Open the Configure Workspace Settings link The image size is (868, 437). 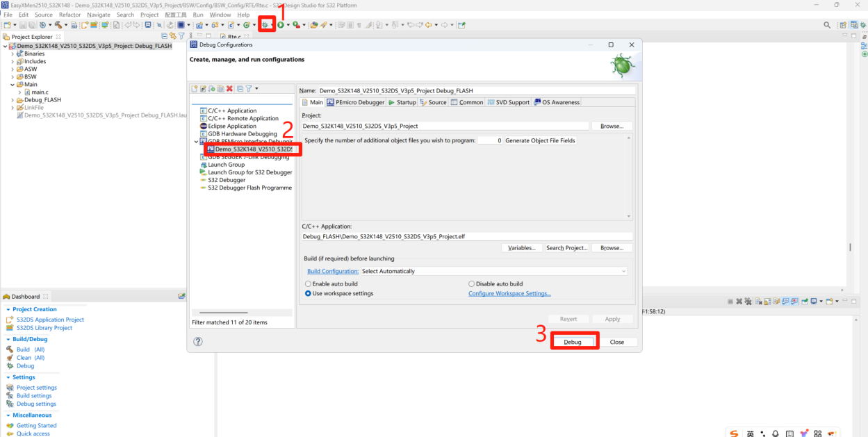tap(509, 294)
